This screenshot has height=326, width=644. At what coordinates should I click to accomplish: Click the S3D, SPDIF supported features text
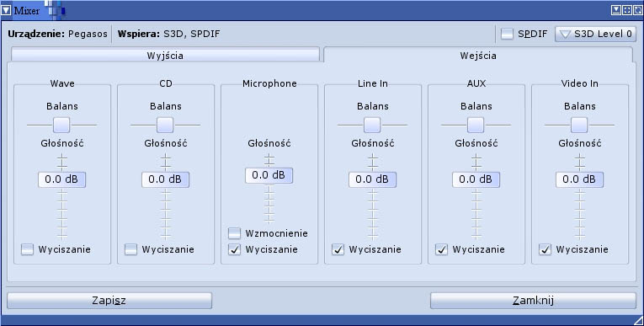(x=192, y=35)
